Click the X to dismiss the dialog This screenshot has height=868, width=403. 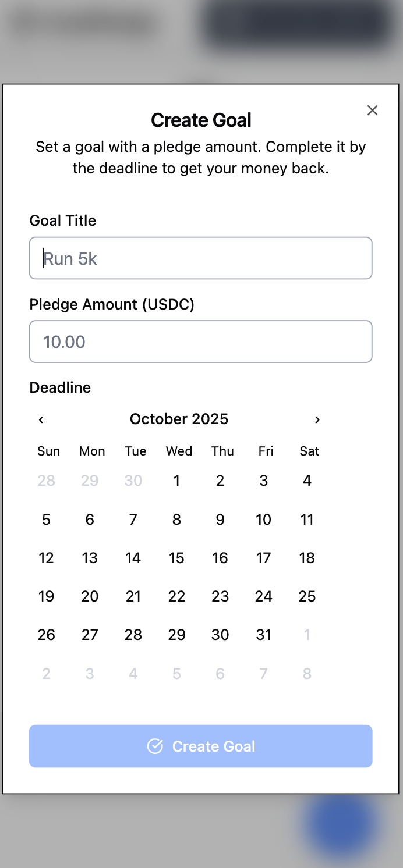click(372, 110)
